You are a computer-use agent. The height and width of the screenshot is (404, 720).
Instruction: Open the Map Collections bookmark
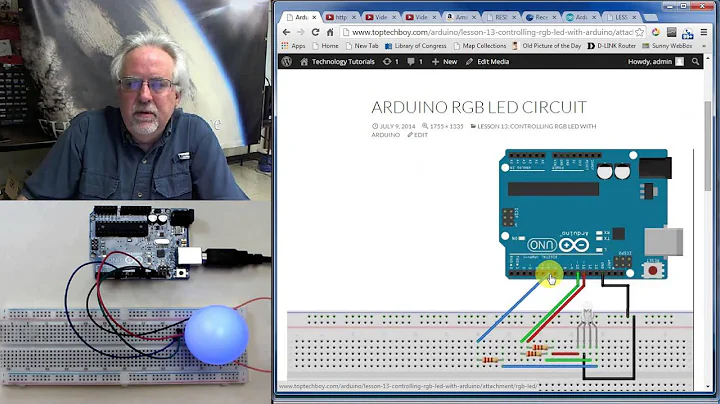(479, 46)
